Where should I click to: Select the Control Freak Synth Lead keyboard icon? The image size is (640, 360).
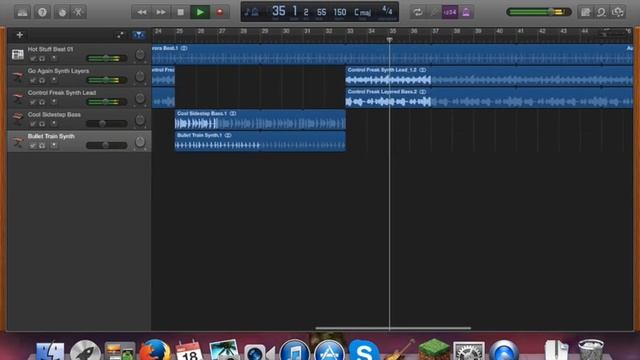coord(18,98)
